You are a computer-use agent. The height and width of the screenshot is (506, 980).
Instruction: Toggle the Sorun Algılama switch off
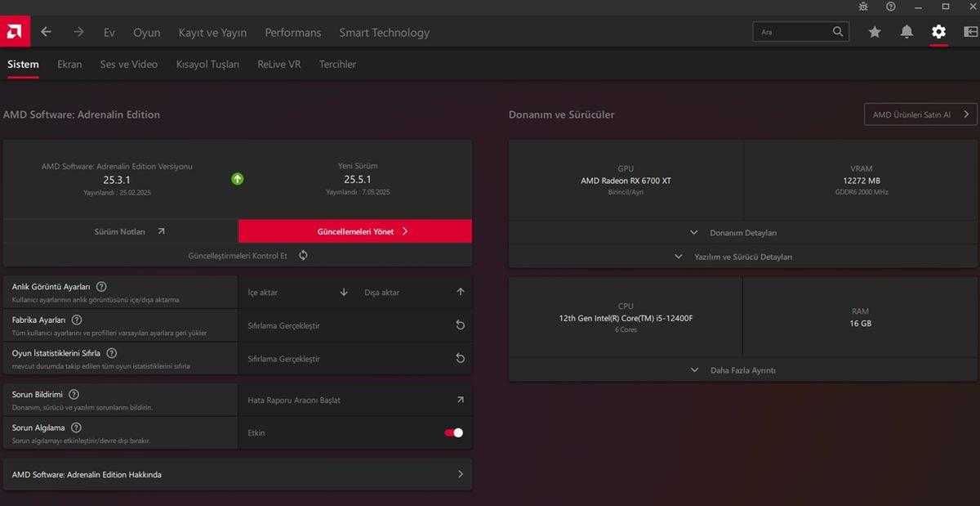453,432
